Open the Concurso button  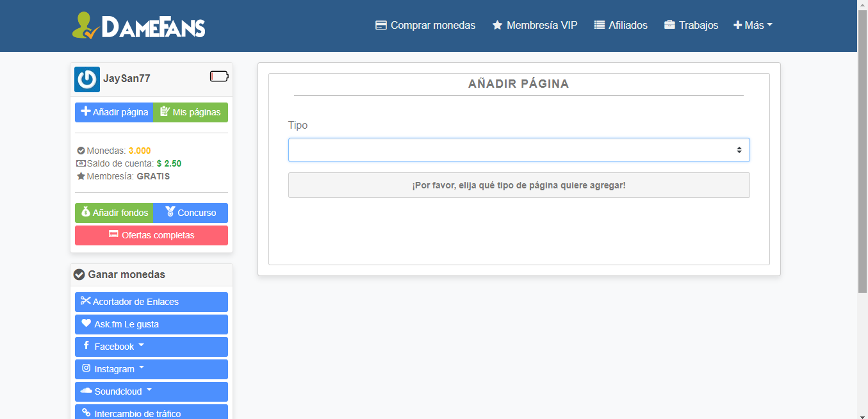click(x=190, y=213)
